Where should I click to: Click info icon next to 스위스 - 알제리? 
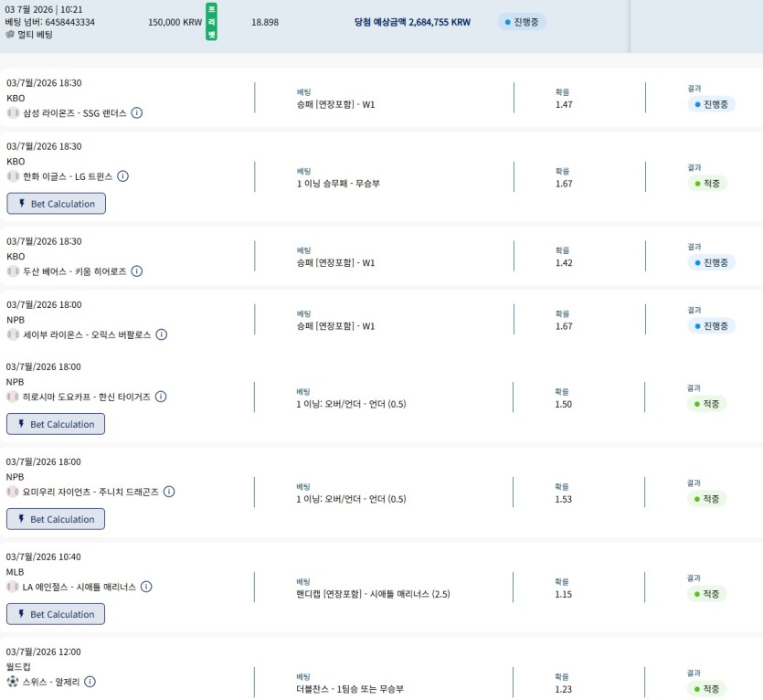click(x=90, y=682)
